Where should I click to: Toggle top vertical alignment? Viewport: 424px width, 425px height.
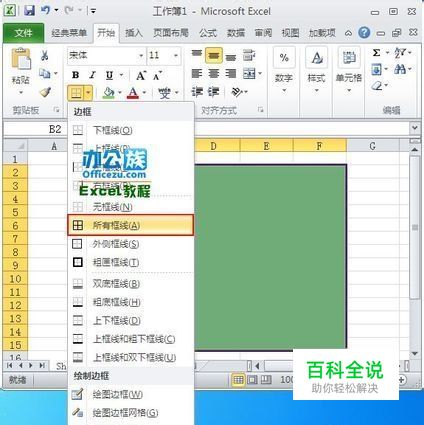pyautogui.click(x=197, y=55)
